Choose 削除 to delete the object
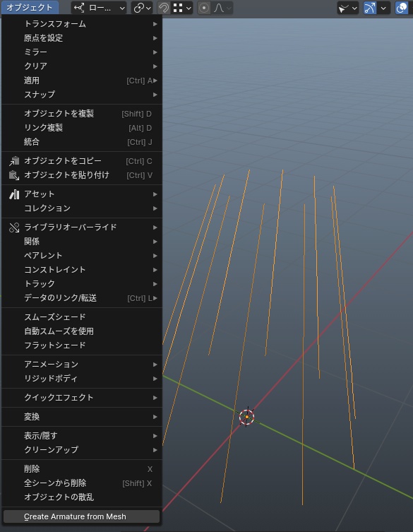The height and width of the screenshot is (532, 413). (x=82, y=469)
